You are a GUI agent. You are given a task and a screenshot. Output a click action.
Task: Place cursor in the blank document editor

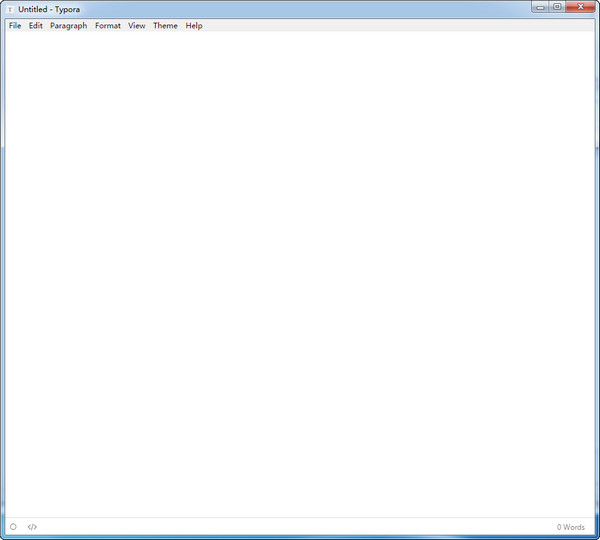(300, 270)
